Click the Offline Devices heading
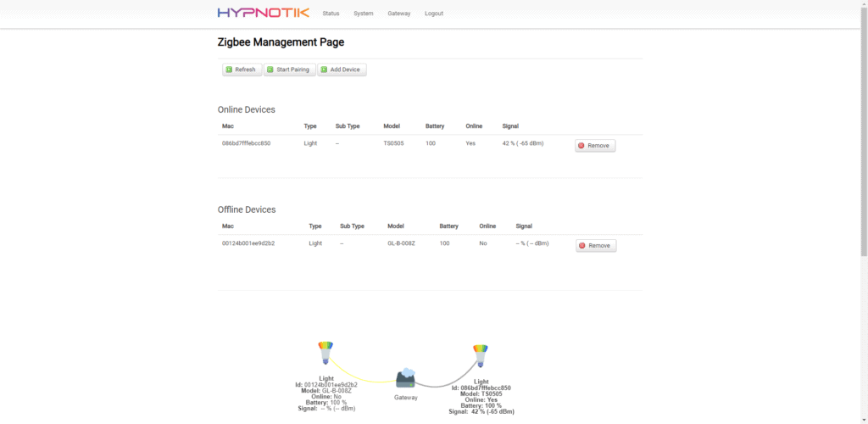This screenshot has width=868, height=424. pos(247,209)
